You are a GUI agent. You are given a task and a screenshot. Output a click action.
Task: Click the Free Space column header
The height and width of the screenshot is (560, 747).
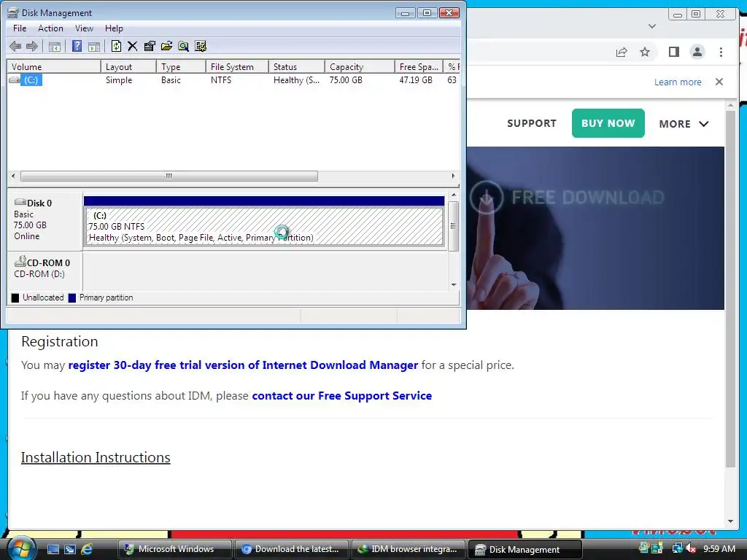[x=419, y=66]
